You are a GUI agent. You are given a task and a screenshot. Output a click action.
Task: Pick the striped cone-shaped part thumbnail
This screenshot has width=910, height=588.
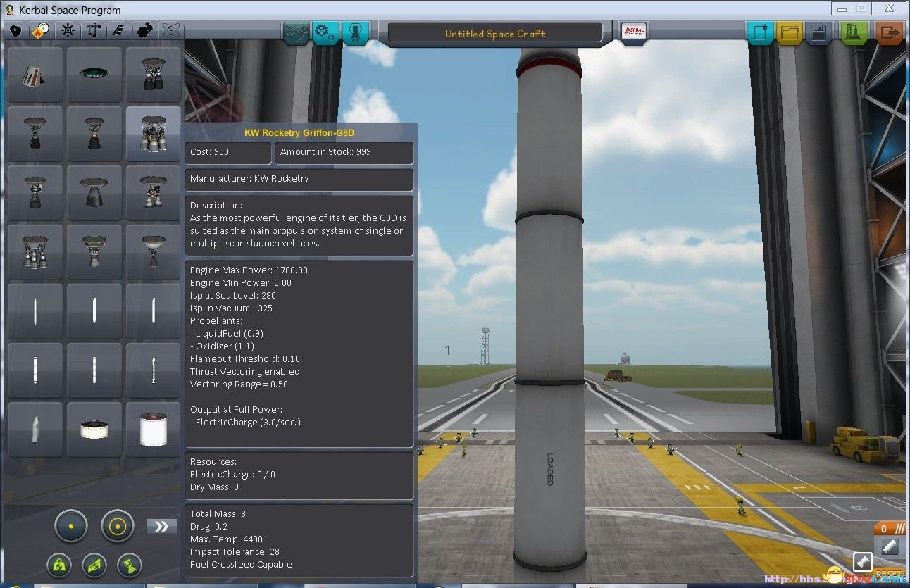(35, 75)
